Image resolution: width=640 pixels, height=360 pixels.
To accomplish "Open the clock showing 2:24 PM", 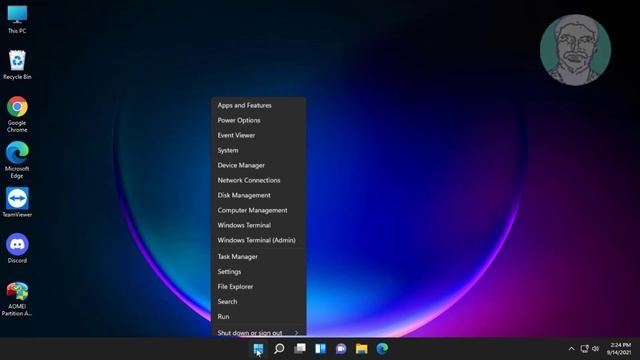I will tap(619, 349).
